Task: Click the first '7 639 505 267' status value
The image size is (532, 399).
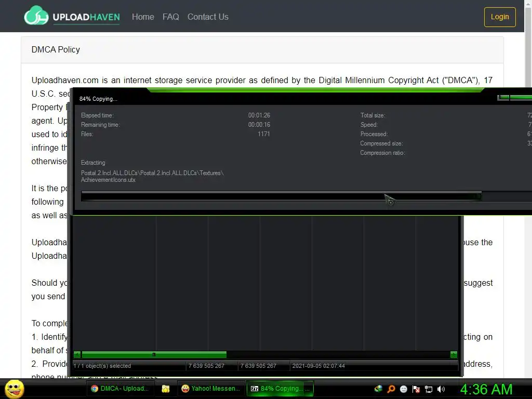Action: pos(206,366)
